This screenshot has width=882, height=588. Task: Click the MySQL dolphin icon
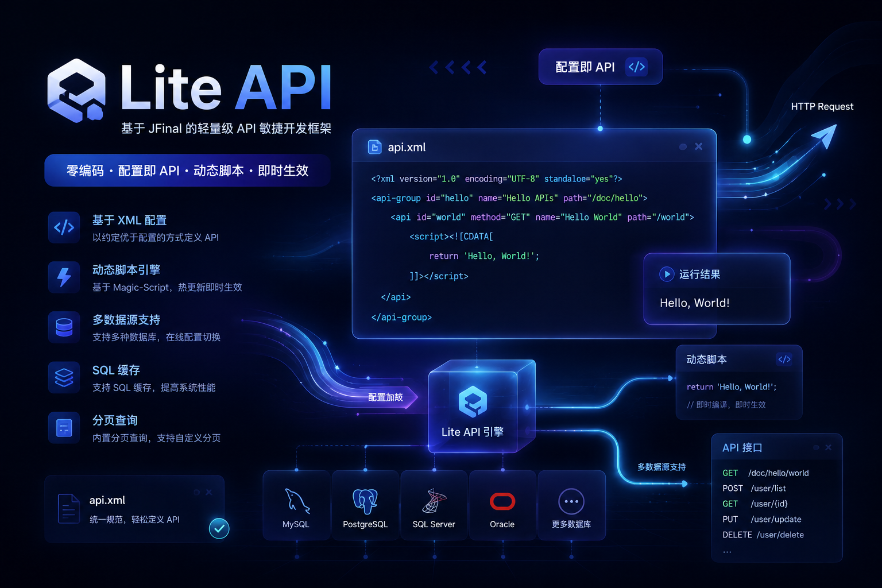click(296, 501)
